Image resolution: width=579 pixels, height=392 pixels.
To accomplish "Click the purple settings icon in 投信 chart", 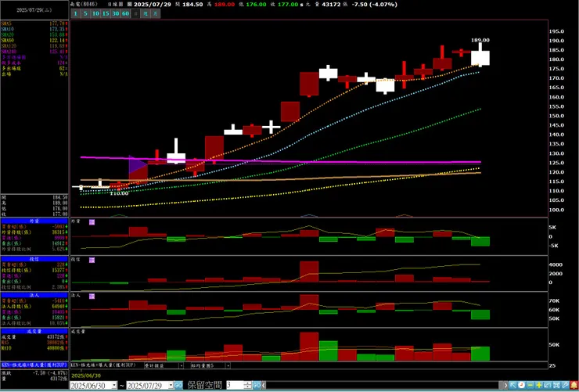I will pos(92,260).
